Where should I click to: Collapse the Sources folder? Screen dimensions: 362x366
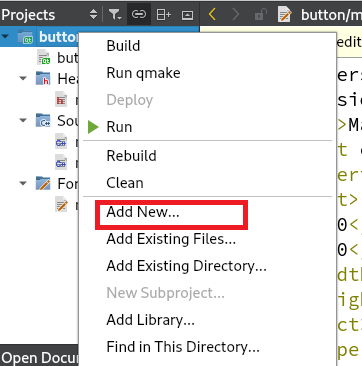tap(23, 120)
